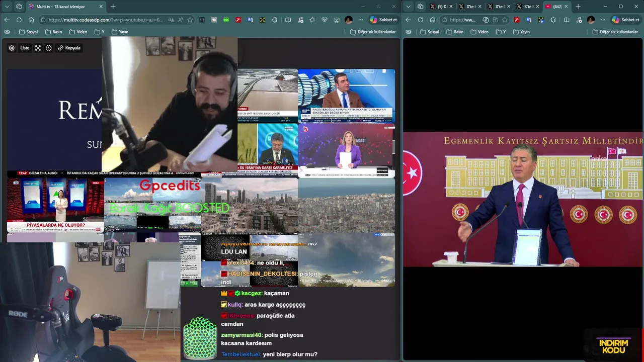Select news tile with anchor in purple jacket
Image resolution: width=644 pixels, height=362 pixels.
point(347,150)
